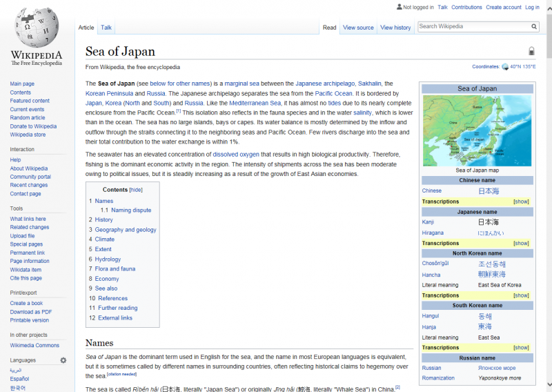Open Featured content
The width and height of the screenshot is (552, 392).
coord(30,101)
